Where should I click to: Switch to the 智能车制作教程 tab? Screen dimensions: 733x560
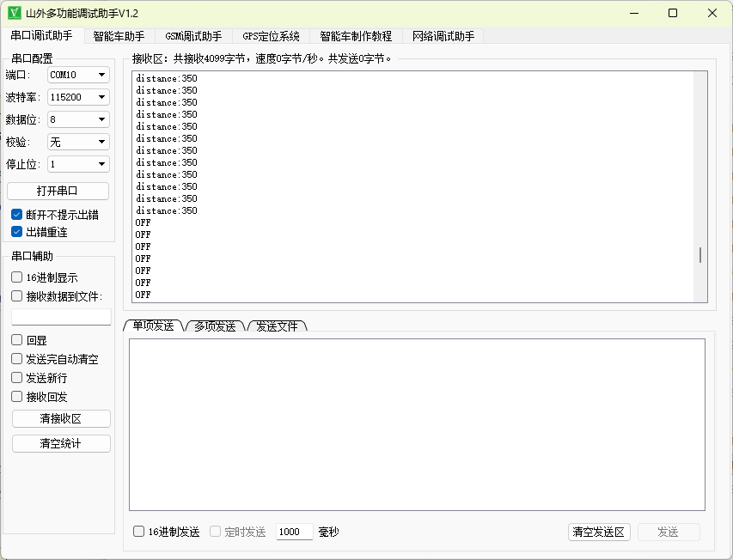point(356,36)
